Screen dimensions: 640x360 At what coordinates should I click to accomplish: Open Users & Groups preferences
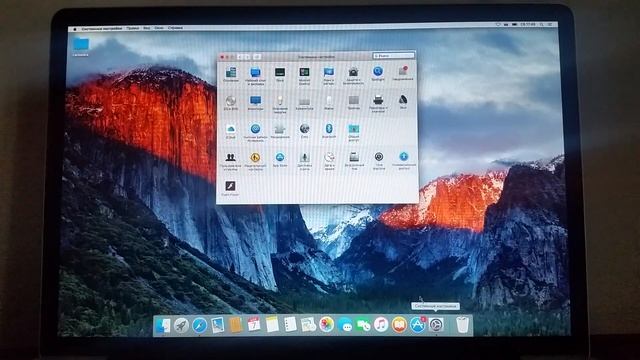pyautogui.click(x=231, y=158)
